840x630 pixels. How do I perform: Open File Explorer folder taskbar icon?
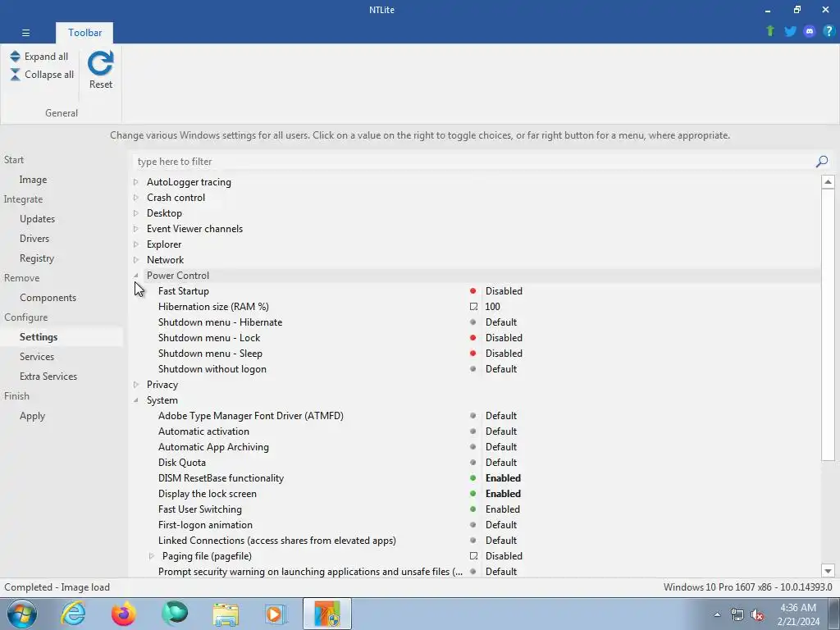coord(226,614)
